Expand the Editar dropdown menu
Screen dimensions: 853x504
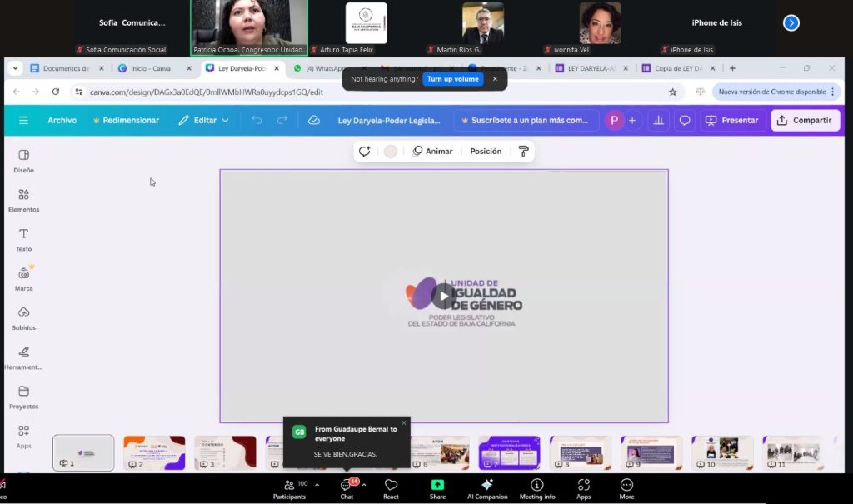204,120
